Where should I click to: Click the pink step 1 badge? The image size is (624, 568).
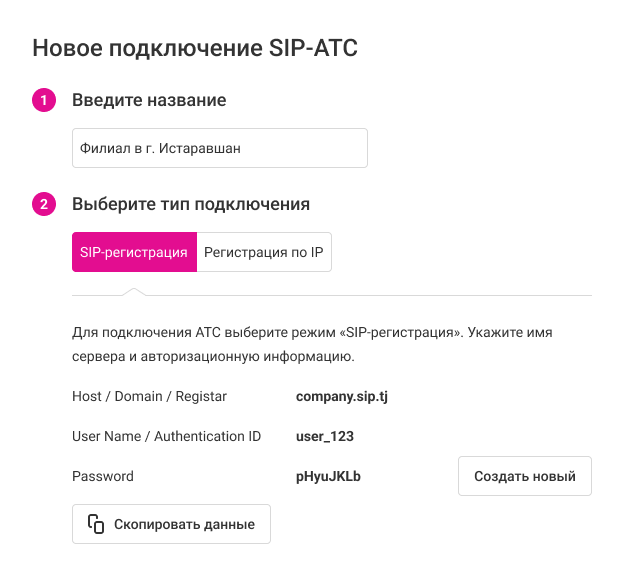point(44,100)
